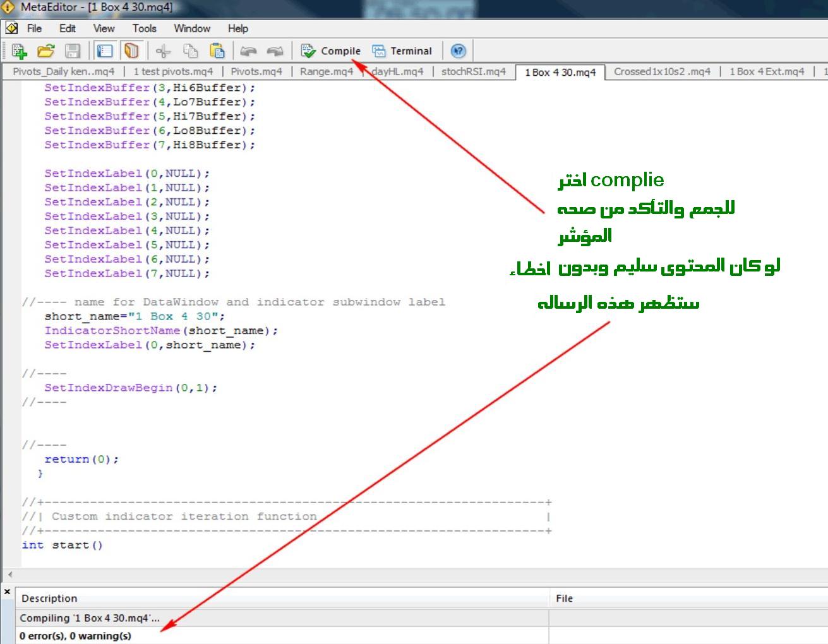This screenshot has height=644, width=828.
Task: Click the "return(0);" code line
Action: coord(81,459)
